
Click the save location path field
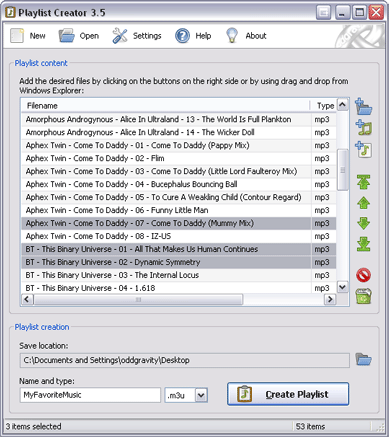(x=185, y=360)
